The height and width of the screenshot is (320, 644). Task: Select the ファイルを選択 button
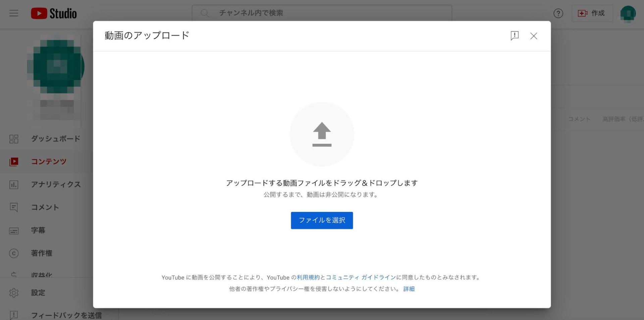click(322, 220)
